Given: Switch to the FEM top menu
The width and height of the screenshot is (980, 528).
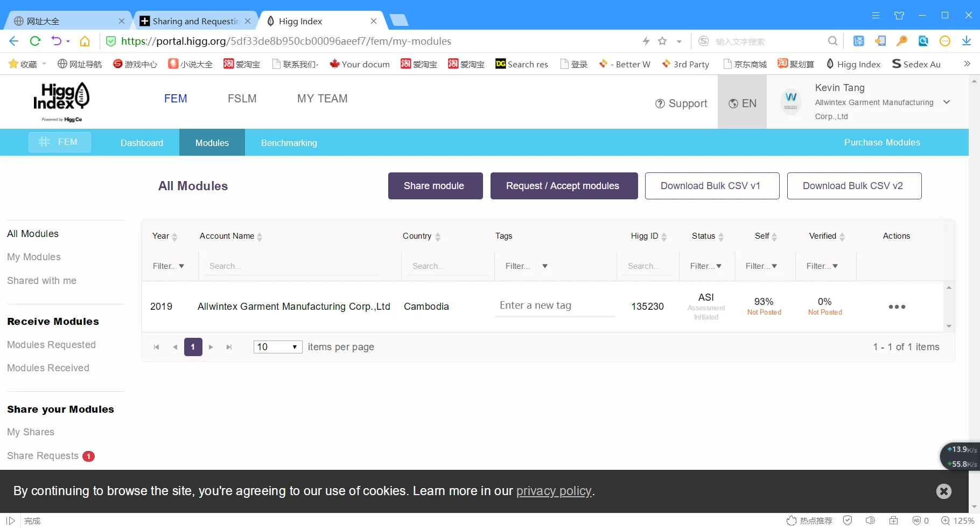Looking at the screenshot, I should pyautogui.click(x=176, y=99).
